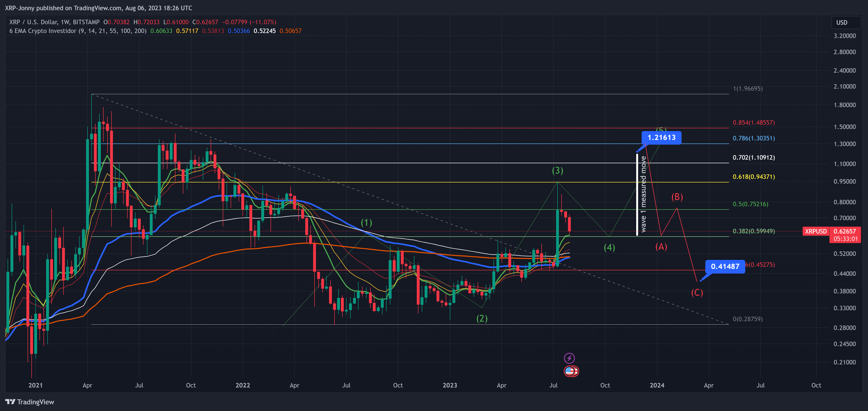Viewport: 868px width, 411px height.
Task: Click the 0.44000 price axis label
Action: pyautogui.click(x=844, y=274)
